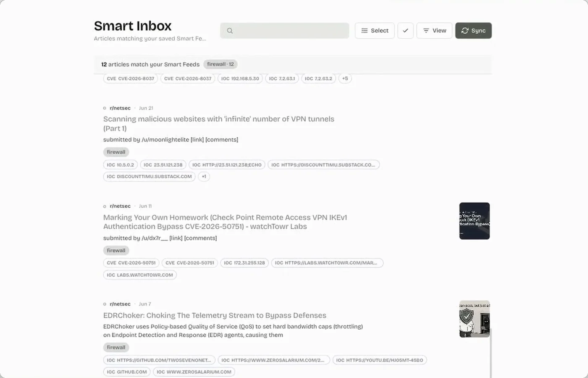Image resolution: width=588 pixels, height=378 pixels.
Task: Click the "Articles matching your saved Smart Fe..." subtitle
Action: tap(150, 39)
